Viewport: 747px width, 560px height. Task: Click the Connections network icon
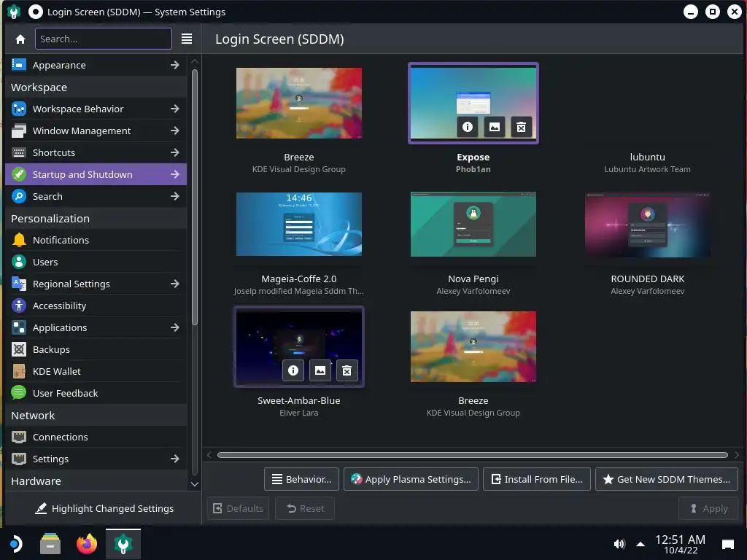(19, 437)
